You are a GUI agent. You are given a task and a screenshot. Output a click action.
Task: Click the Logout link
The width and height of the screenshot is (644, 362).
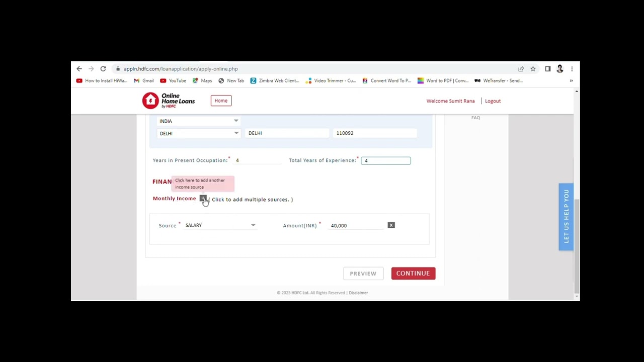pyautogui.click(x=493, y=101)
